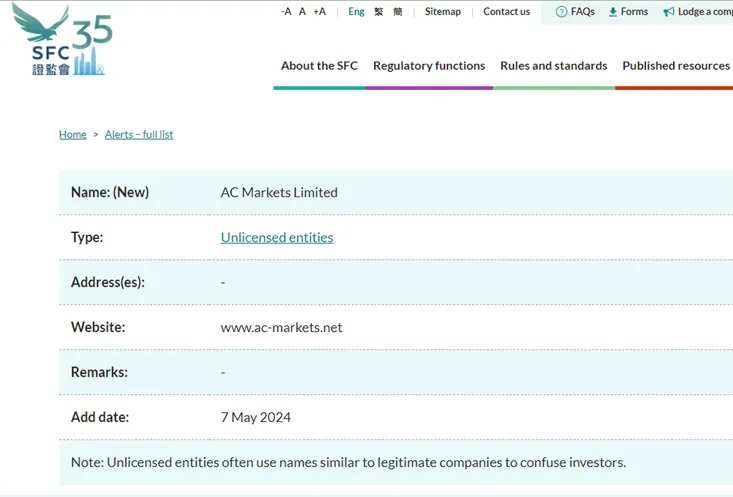
Task: Click the Address(es): label
Action: (x=108, y=282)
